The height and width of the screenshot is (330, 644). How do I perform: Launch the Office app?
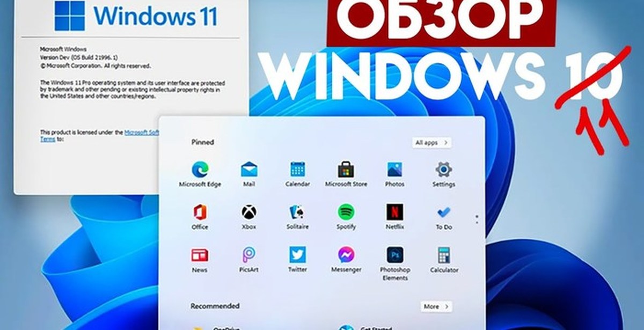[x=200, y=212]
